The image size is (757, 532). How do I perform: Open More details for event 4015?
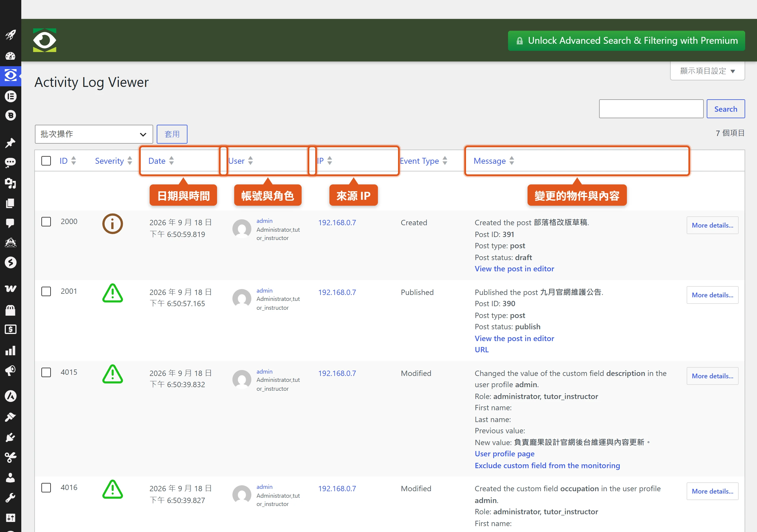click(x=712, y=376)
